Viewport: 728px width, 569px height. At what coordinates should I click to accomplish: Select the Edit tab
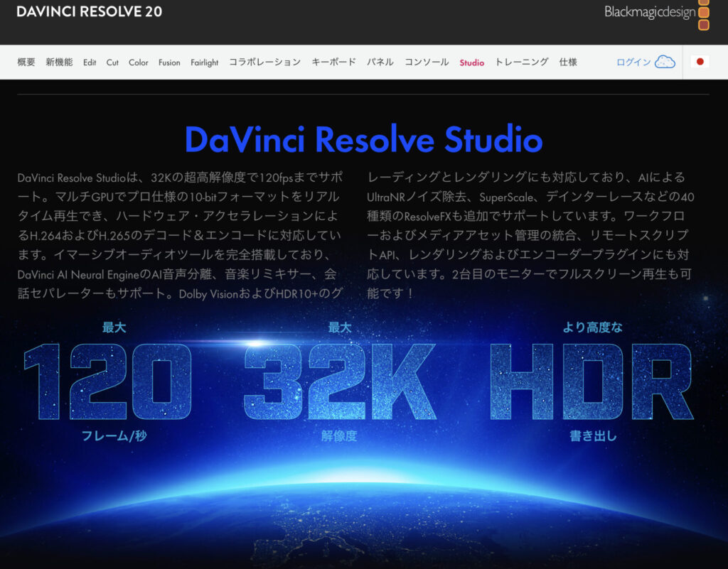pos(90,63)
